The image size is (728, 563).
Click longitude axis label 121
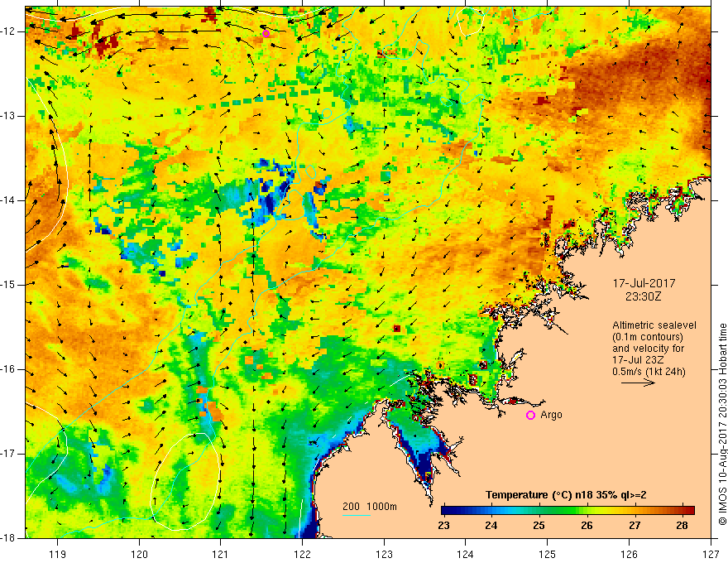coord(221,554)
